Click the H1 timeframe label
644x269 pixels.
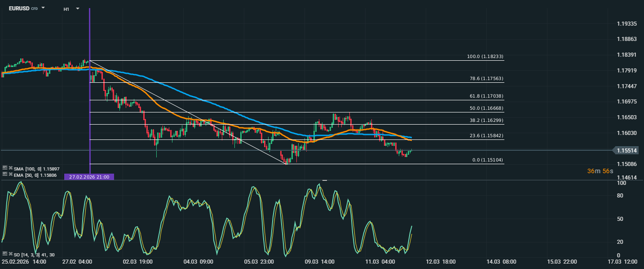[66, 9]
